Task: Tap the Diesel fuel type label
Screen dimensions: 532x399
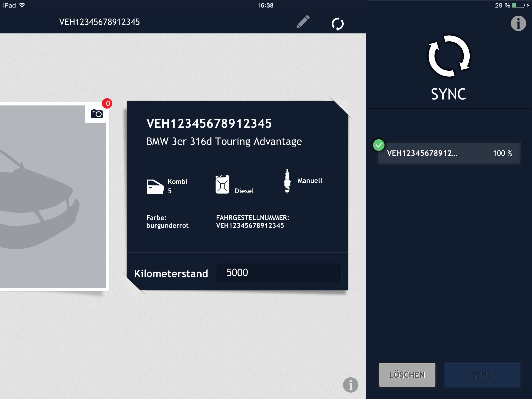Action: [244, 191]
